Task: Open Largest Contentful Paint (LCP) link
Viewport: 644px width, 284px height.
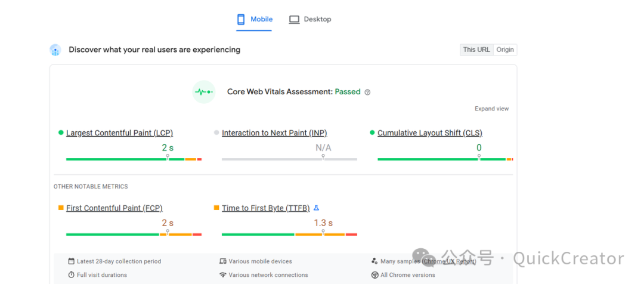Action: (119, 133)
